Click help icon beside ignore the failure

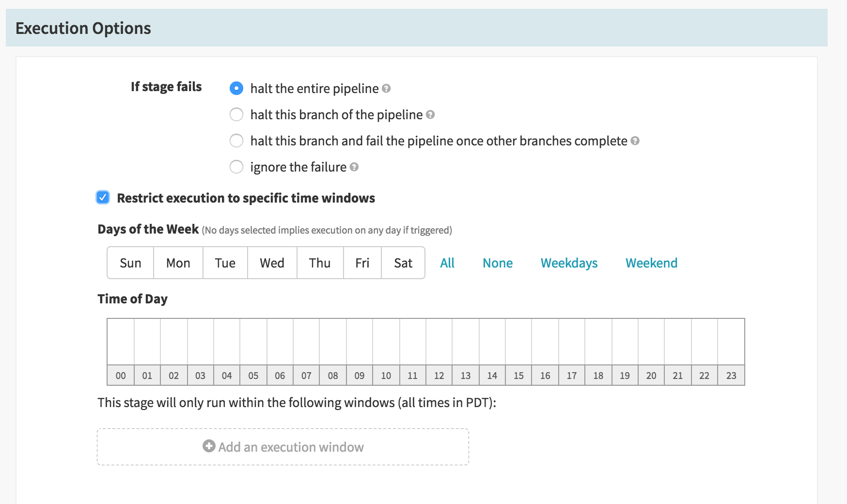coord(354,167)
